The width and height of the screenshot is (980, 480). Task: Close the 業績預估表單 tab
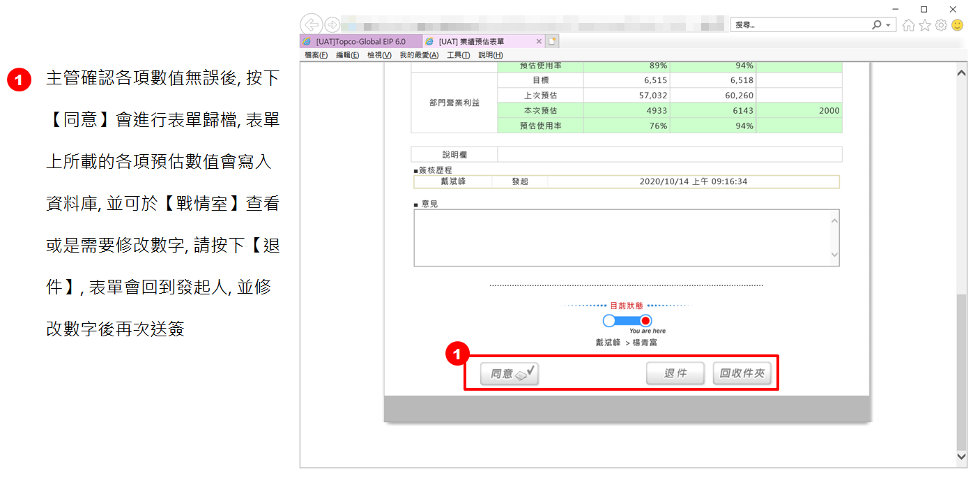pyautogui.click(x=539, y=42)
